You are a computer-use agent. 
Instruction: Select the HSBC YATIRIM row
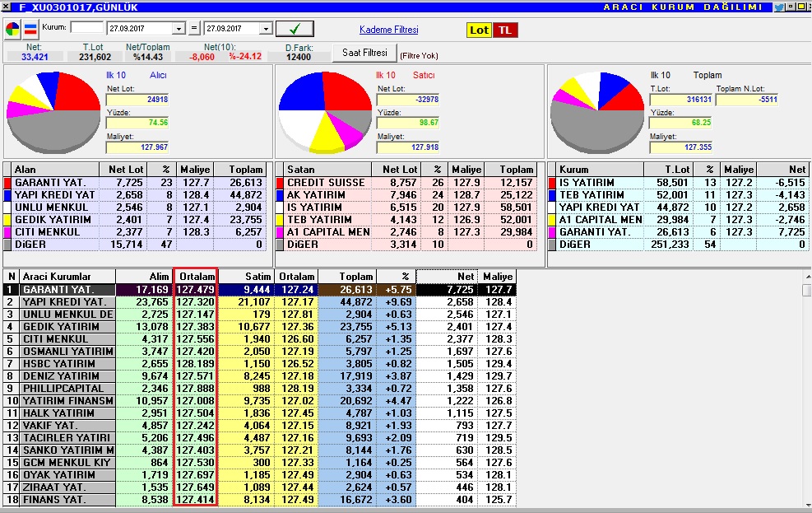pyautogui.click(x=259, y=364)
